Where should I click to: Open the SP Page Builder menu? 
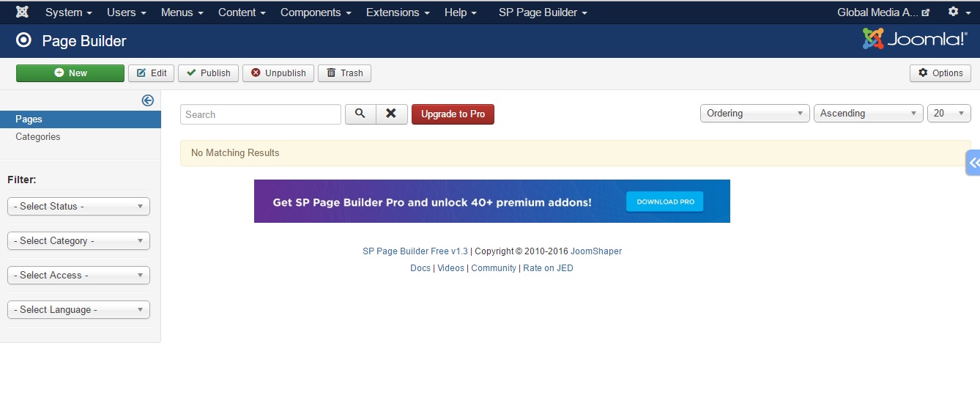543,12
